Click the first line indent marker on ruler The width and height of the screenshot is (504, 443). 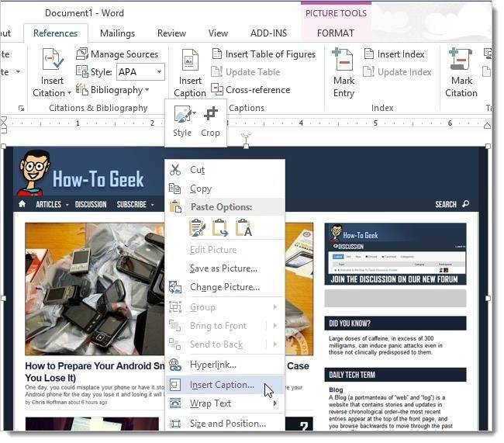(3, 121)
